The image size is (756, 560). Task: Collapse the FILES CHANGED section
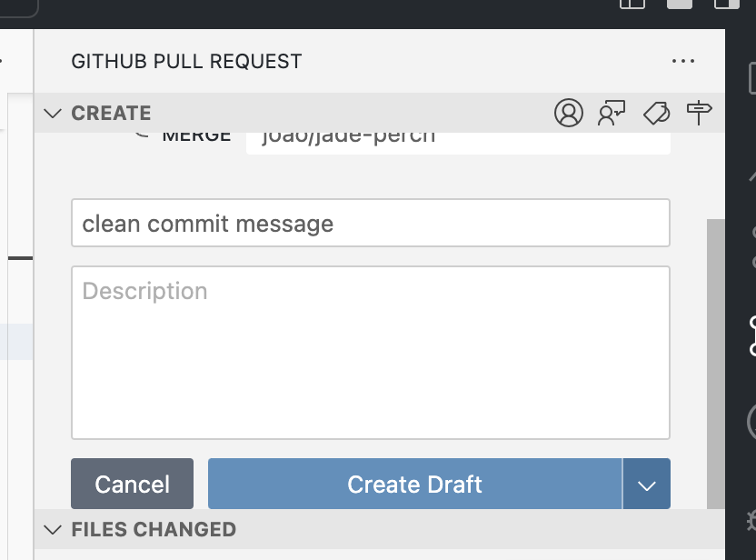pos(53,529)
